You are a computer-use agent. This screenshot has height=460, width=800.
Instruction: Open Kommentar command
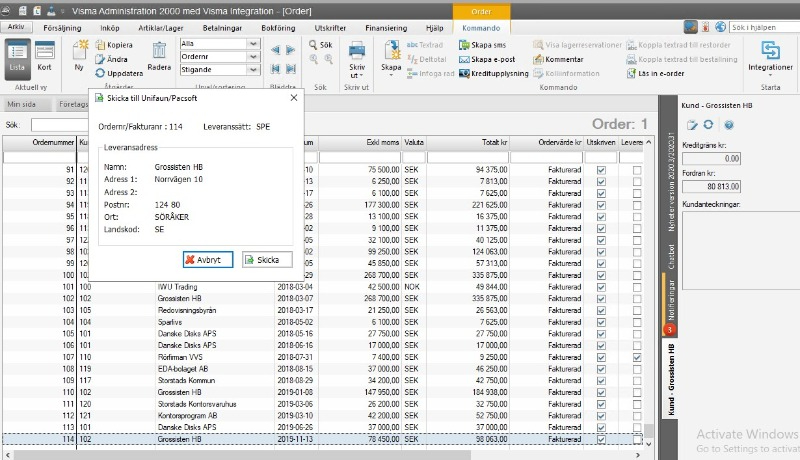point(558,59)
